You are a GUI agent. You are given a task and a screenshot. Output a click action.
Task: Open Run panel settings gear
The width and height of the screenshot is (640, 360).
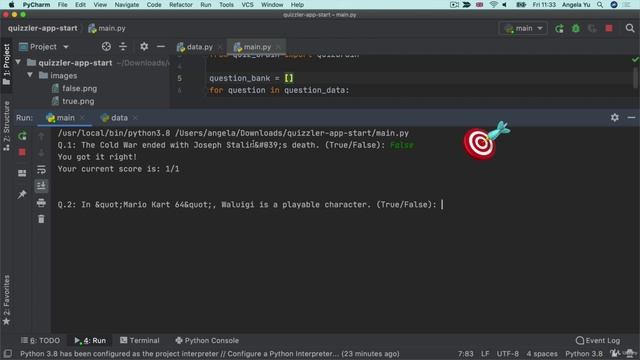pyautogui.click(x=615, y=118)
